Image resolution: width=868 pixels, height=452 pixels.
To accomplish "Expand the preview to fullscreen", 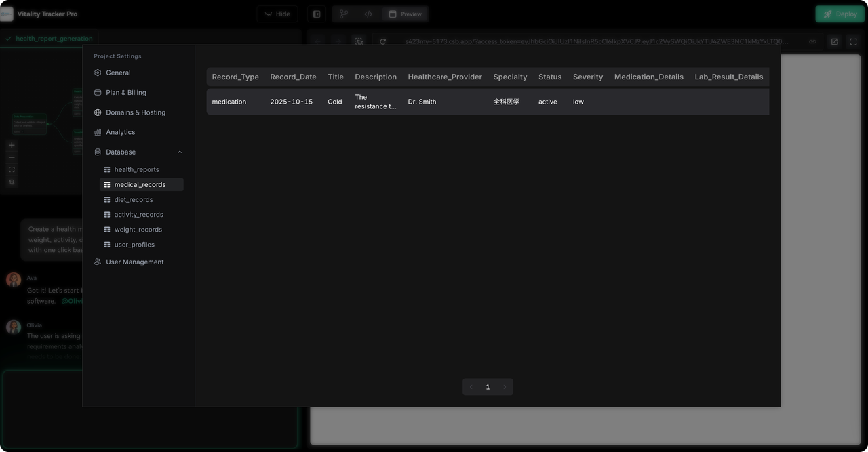I will click(853, 41).
